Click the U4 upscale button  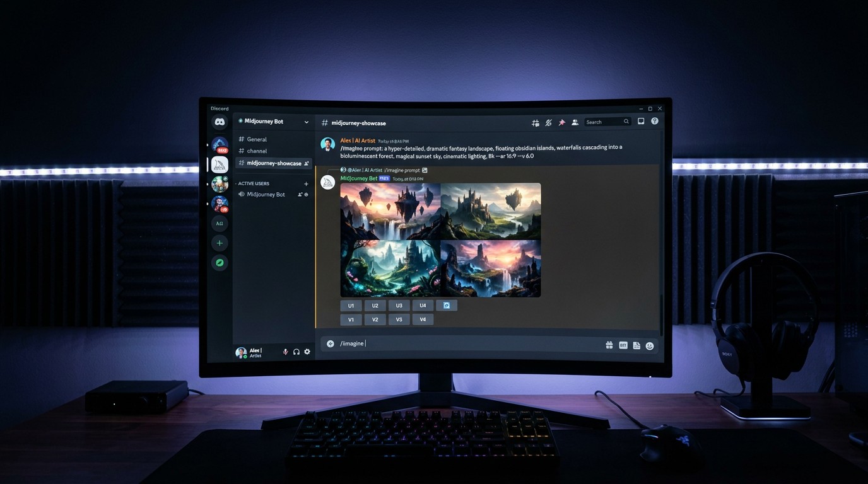coord(423,306)
